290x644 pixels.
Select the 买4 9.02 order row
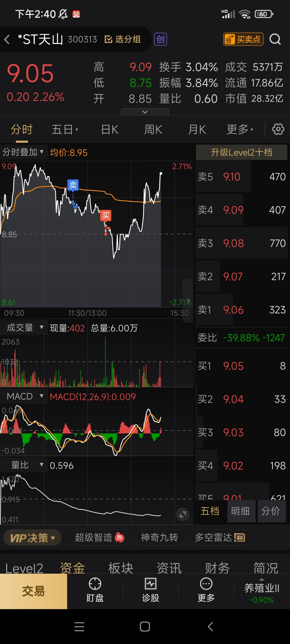[x=242, y=466]
